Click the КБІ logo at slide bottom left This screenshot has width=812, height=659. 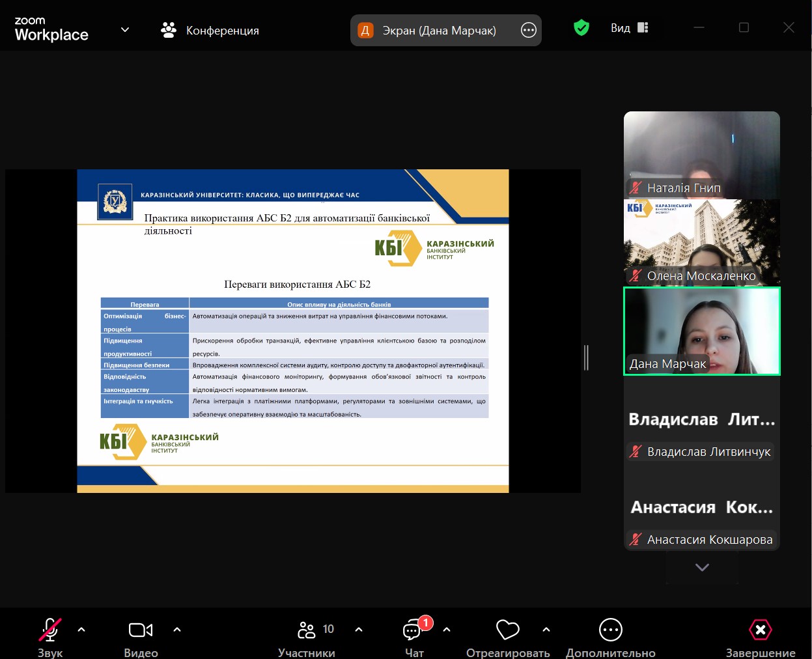click(x=159, y=442)
